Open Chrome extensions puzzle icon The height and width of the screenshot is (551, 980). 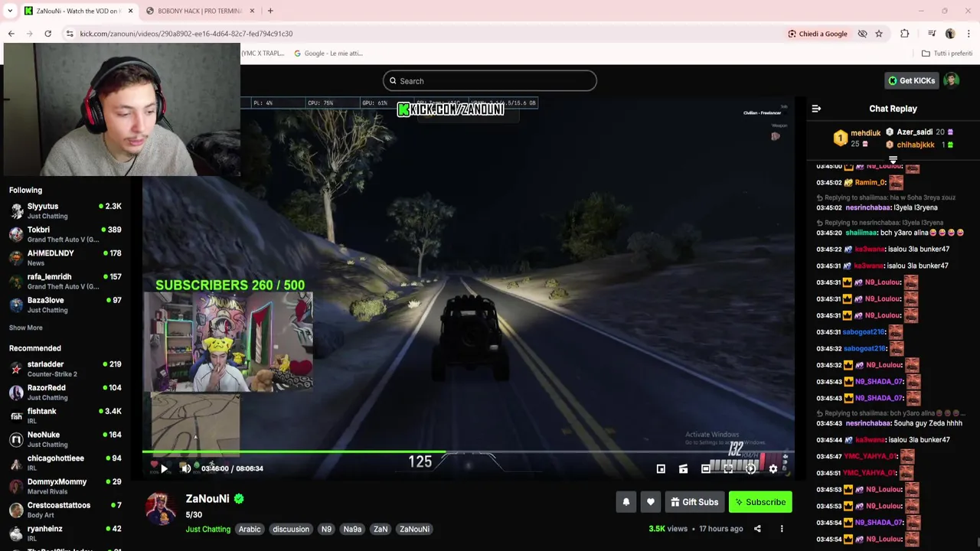pyautogui.click(x=905, y=34)
